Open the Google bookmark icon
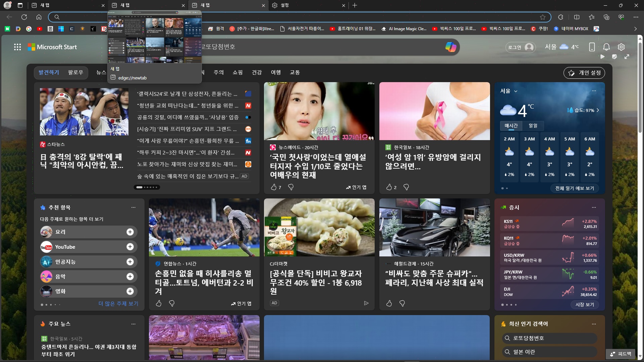This screenshot has width=644, height=362. (29, 29)
